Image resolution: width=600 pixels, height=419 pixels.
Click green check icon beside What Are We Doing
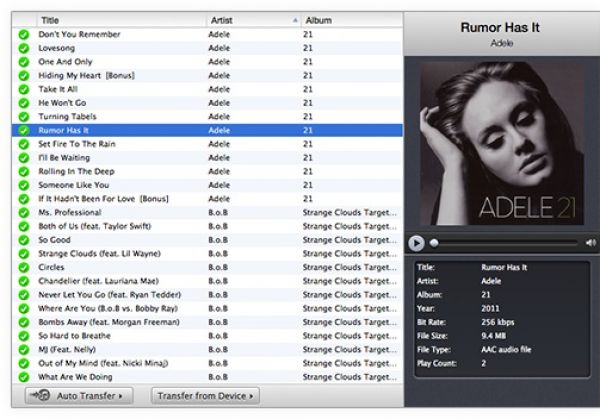(x=24, y=377)
